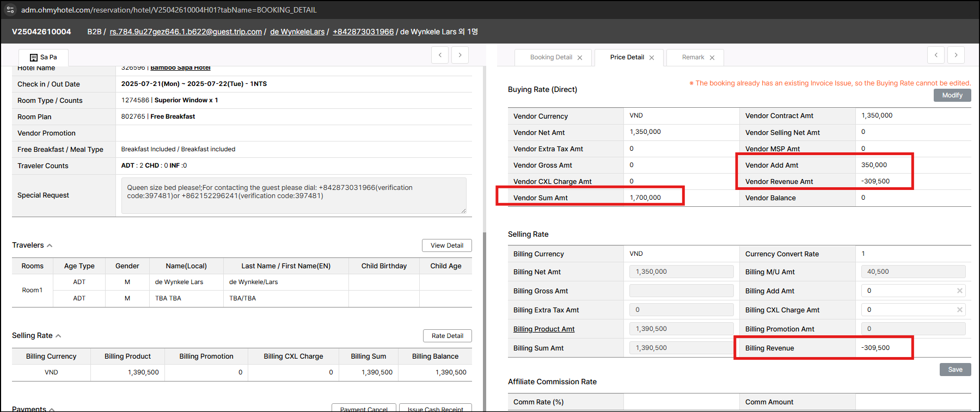Collapse the Payments section

52,409
